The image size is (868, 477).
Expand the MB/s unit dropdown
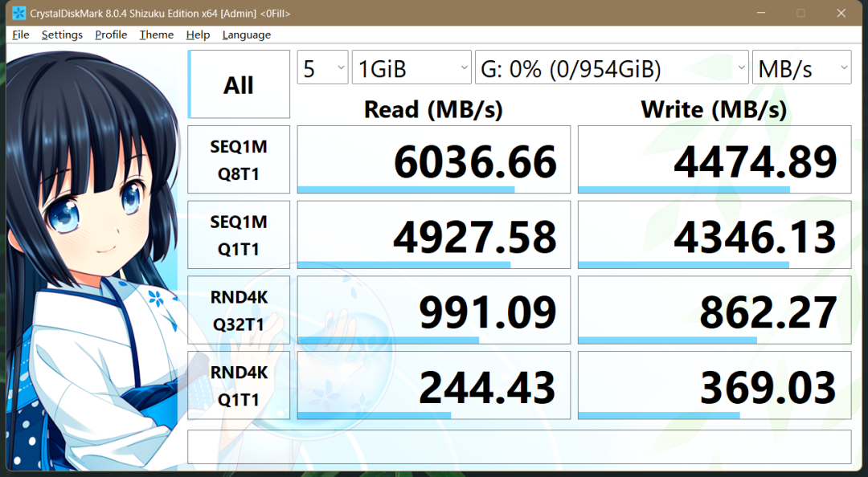[801, 67]
